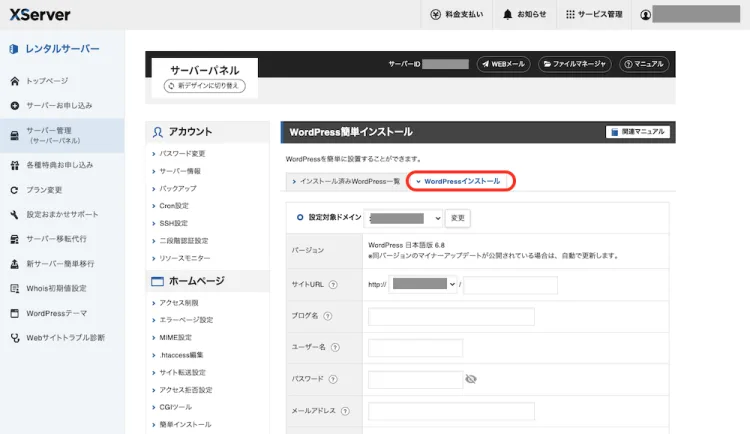Viewport: 750px width, 434px height.
Task: Click the ユーザー名 help question icon
Action: (x=335, y=347)
